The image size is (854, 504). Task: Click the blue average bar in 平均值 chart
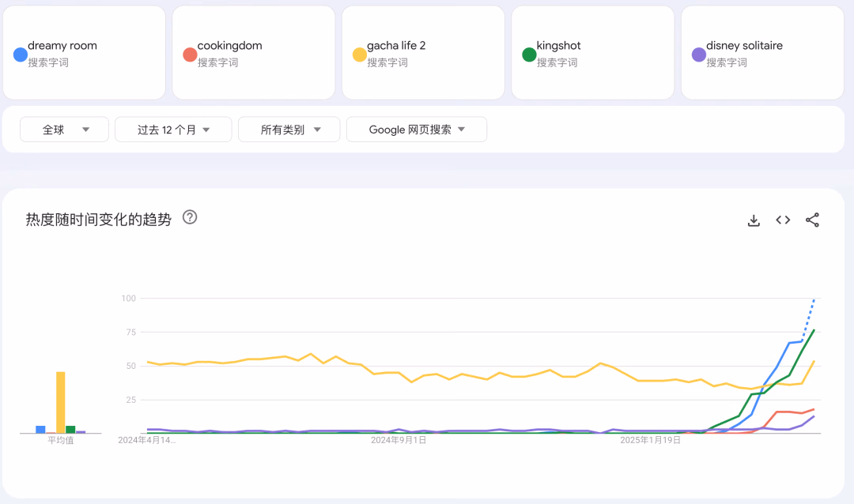point(40,430)
